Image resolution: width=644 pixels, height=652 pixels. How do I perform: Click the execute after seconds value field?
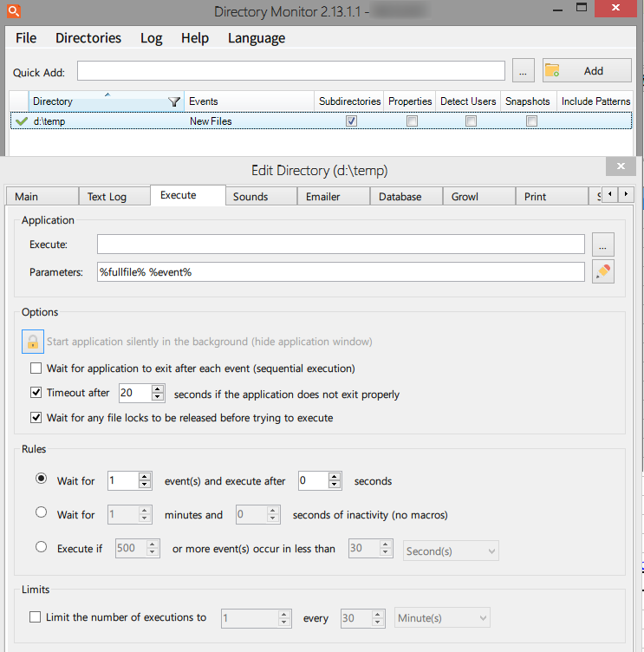314,480
